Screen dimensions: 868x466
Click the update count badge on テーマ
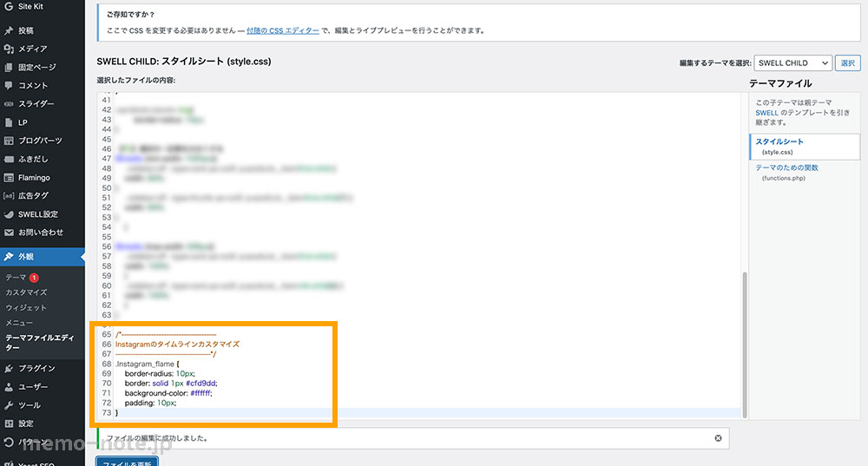coord(34,278)
